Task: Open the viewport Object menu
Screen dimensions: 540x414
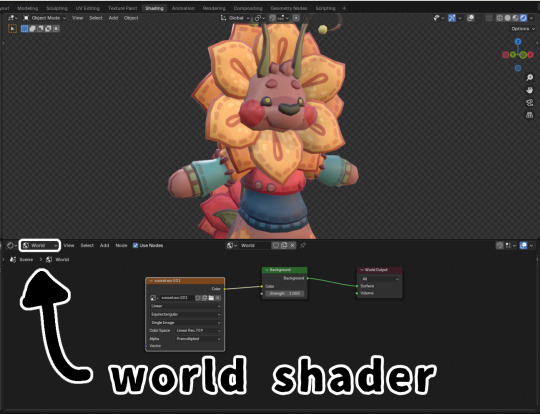Action: pyautogui.click(x=131, y=18)
